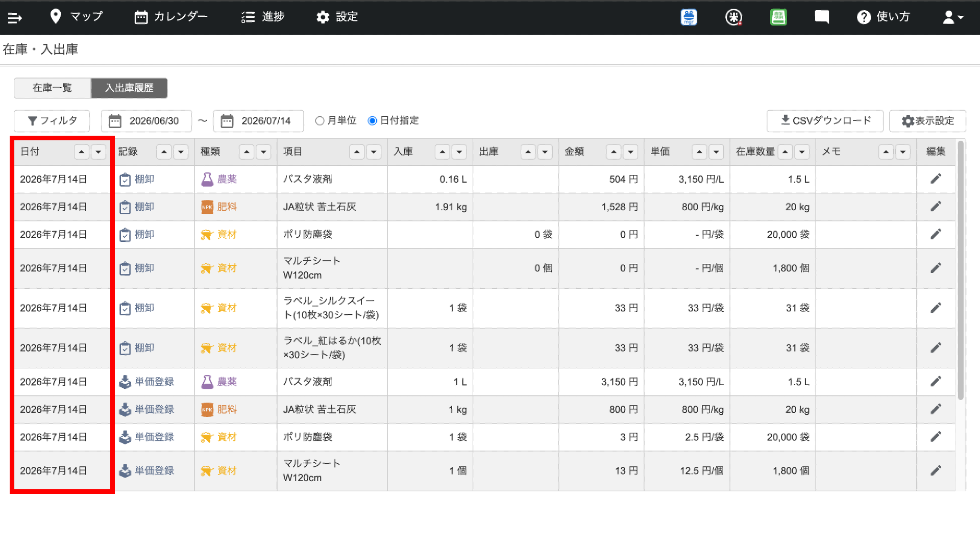Sort 記録 column descending
This screenshot has width=980, height=551.
181,152
